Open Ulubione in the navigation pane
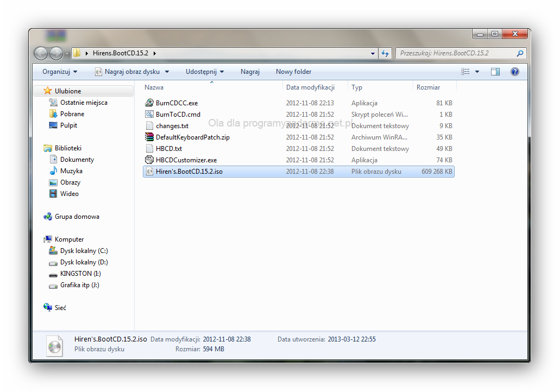 point(68,91)
